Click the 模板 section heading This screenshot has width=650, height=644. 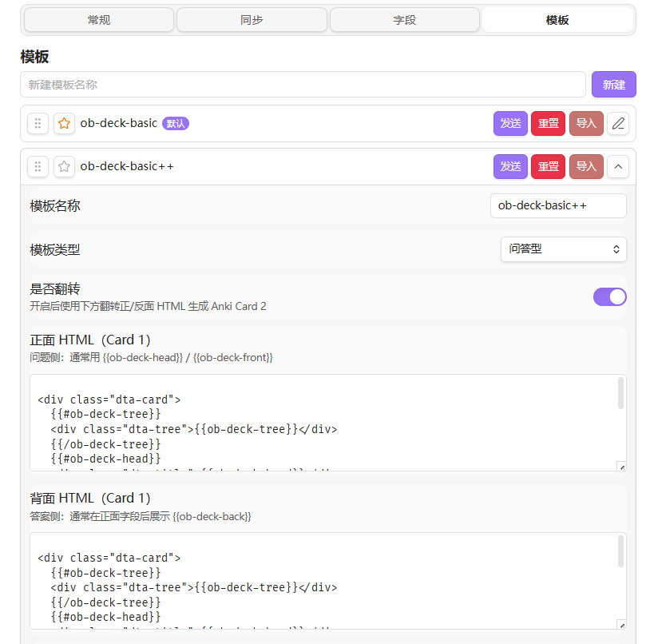tap(34, 57)
